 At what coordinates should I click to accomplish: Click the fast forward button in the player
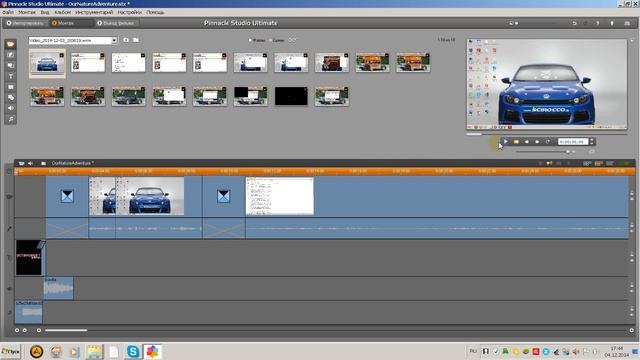point(537,142)
